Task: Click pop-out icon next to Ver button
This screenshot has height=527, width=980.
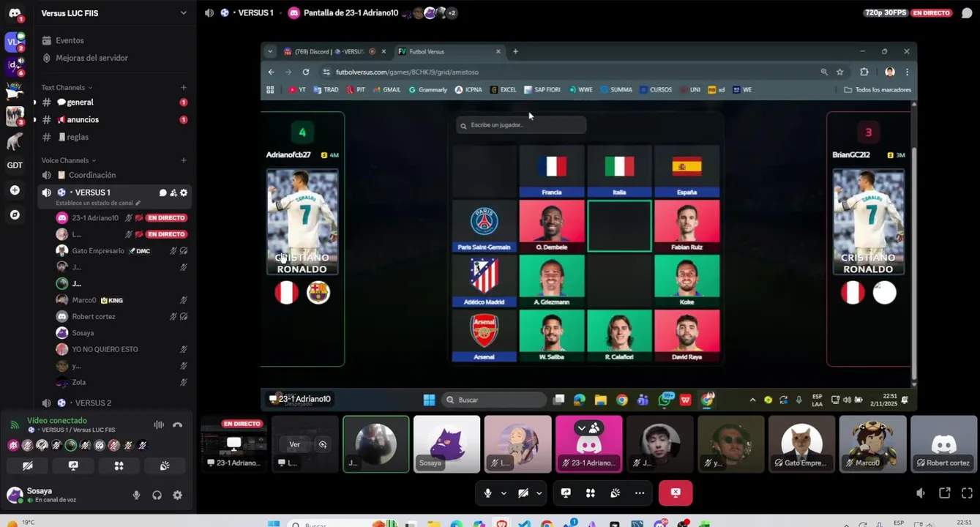Action: (323, 444)
